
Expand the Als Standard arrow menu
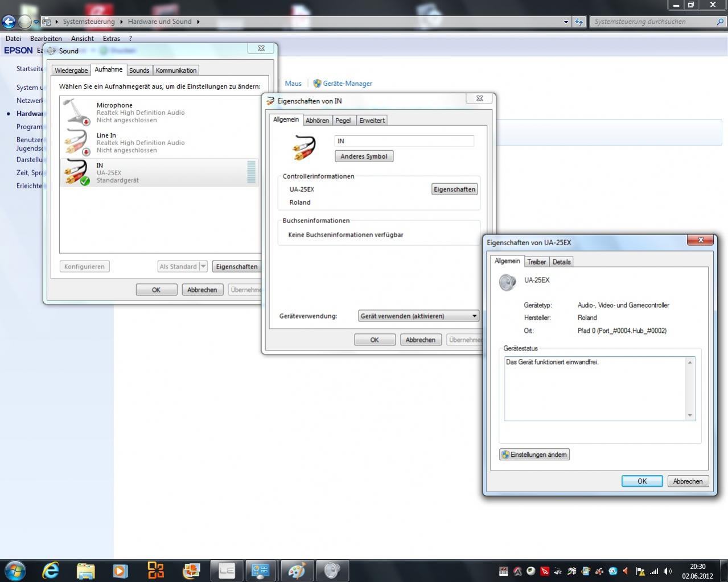click(203, 266)
